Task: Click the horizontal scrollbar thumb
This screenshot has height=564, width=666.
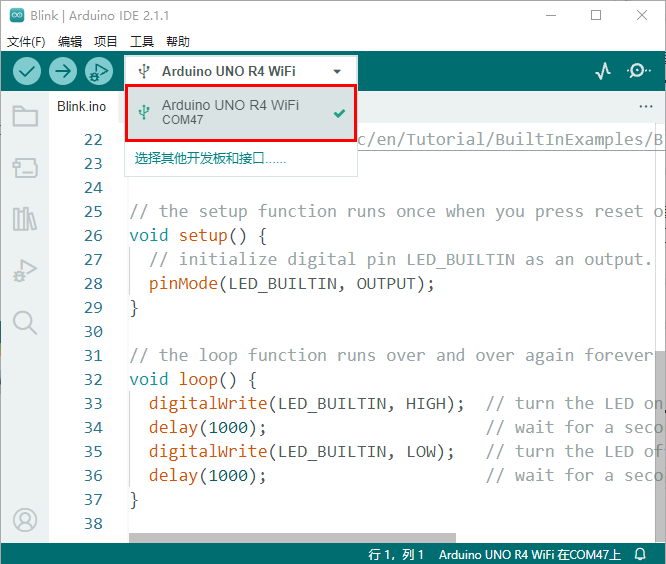Action: tap(292, 538)
